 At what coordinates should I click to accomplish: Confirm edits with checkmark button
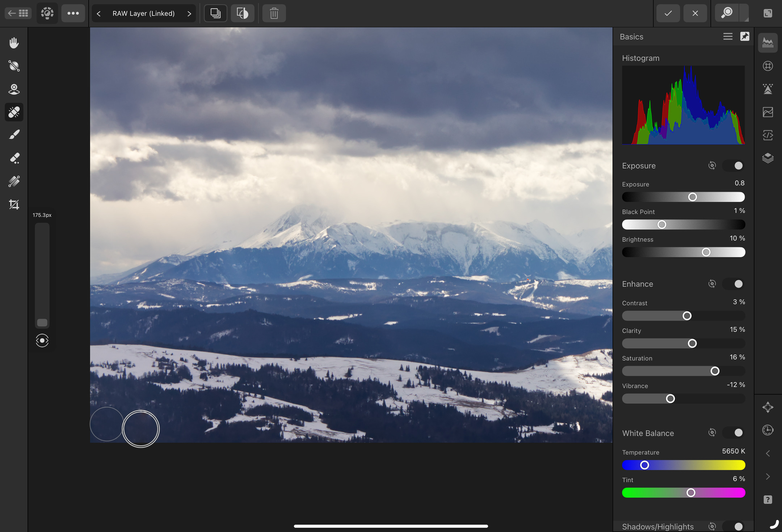click(x=668, y=13)
